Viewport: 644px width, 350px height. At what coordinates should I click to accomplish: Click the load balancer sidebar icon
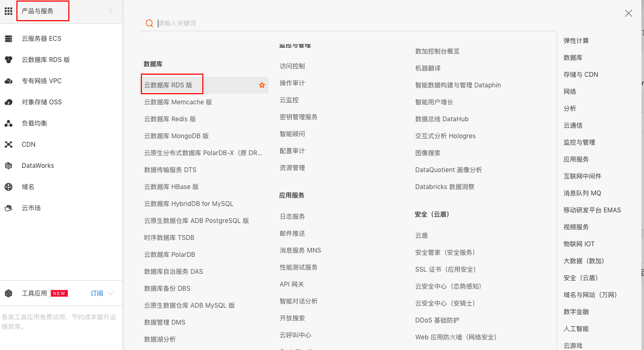[x=8, y=123]
